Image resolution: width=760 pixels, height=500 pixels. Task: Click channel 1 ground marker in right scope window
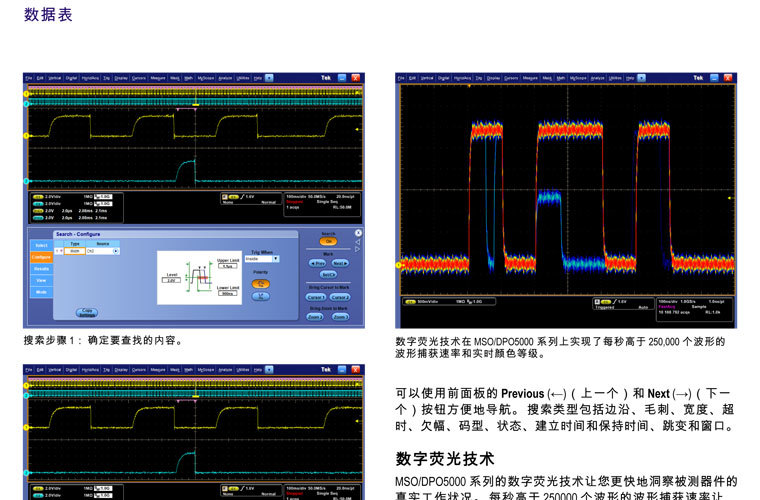pyautogui.click(x=399, y=265)
